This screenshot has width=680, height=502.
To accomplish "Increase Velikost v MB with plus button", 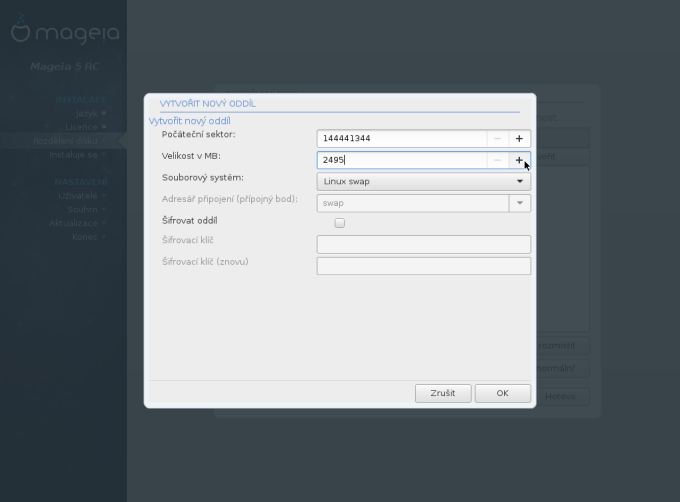I will point(519,160).
